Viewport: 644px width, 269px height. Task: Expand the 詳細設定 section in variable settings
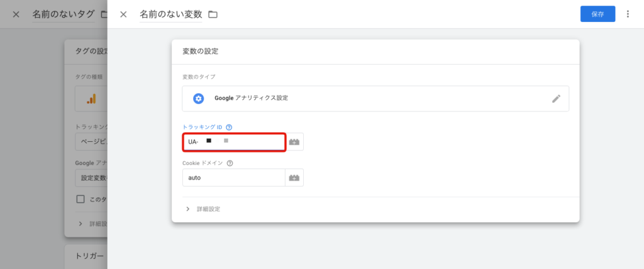pyautogui.click(x=203, y=209)
